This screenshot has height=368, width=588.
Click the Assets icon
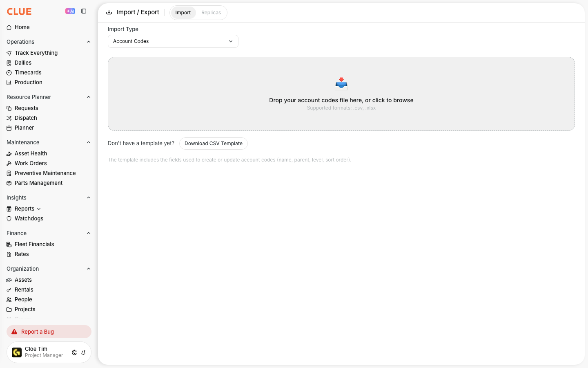9,280
